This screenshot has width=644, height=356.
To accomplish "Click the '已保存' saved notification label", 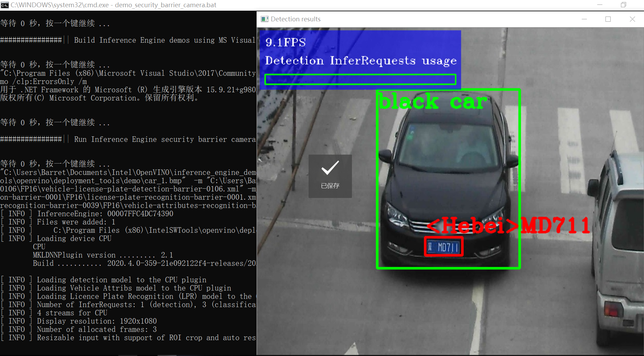I will click(330, 186).
